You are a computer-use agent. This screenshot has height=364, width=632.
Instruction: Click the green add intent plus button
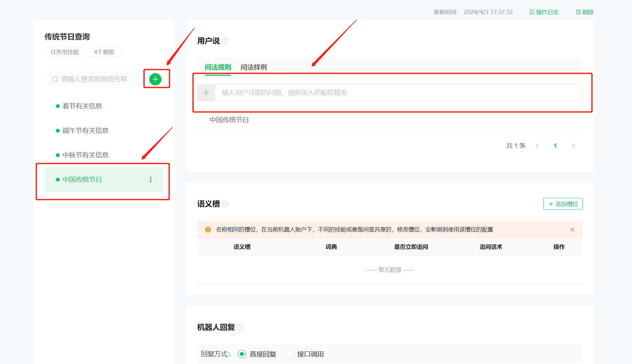pyautogui.click(x=155, y=79)
